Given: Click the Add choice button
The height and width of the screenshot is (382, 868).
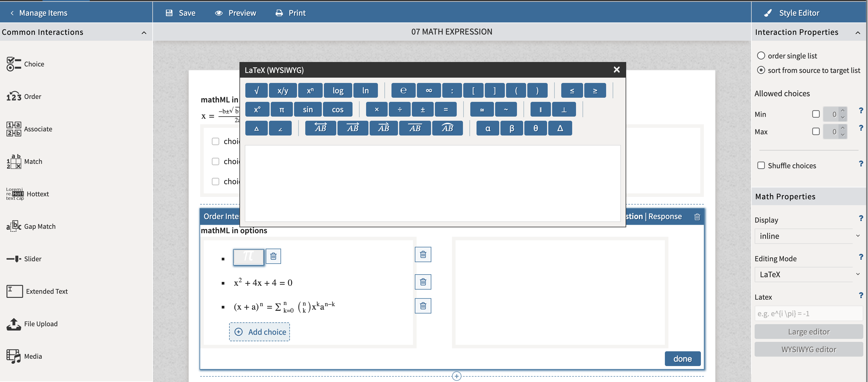Looking at the screenshot, I should pos(260,332).
